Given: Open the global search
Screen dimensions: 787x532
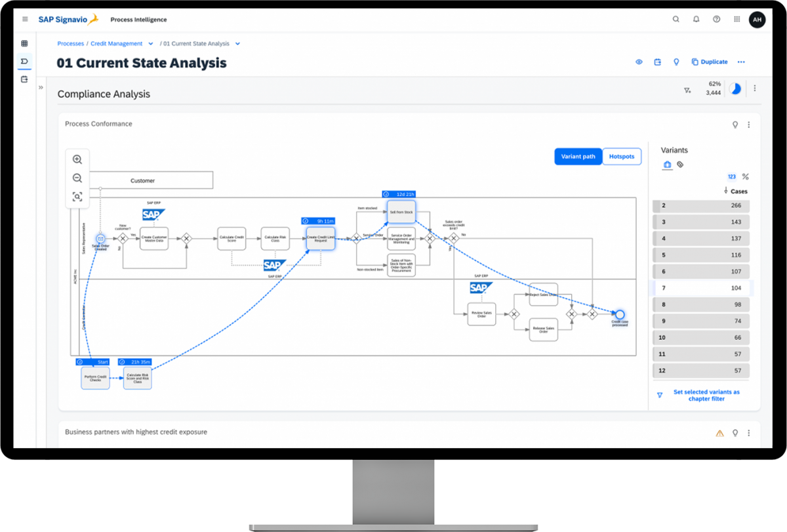Looking at the screenshot, I should 676,19.
